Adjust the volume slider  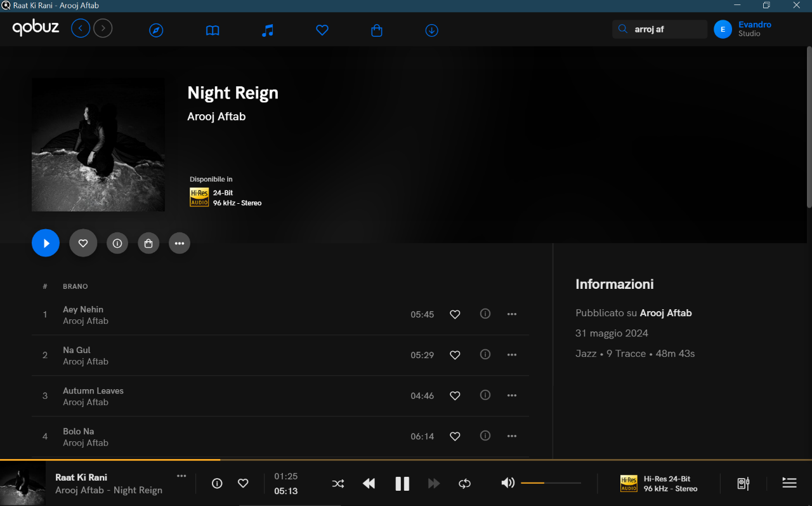click(x=550, y=483)
